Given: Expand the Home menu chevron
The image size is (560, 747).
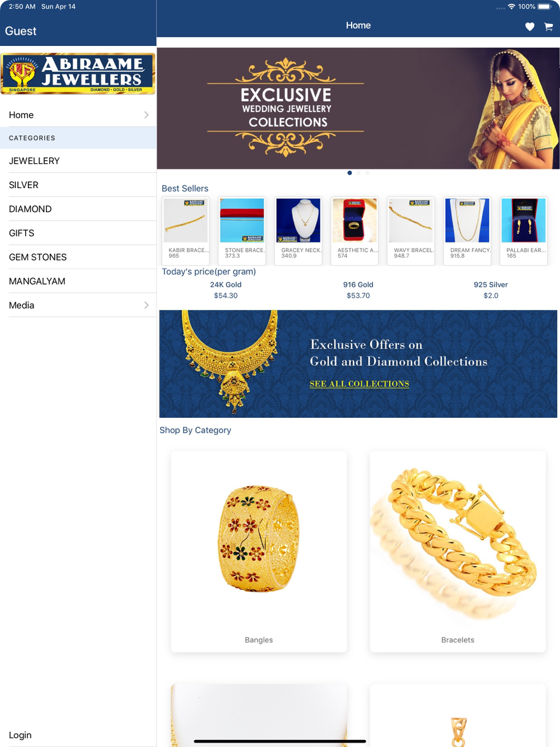Looking at the screenshot, I should pos(146,115).
